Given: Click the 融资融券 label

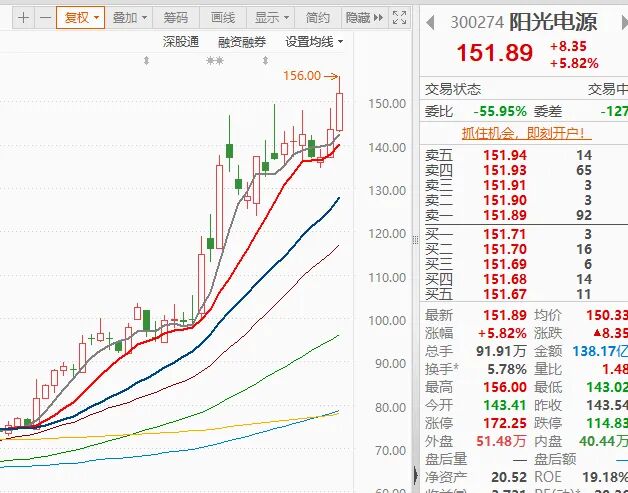Looking at the screenshot, I should pyautogui.click(x=242, y=41).
